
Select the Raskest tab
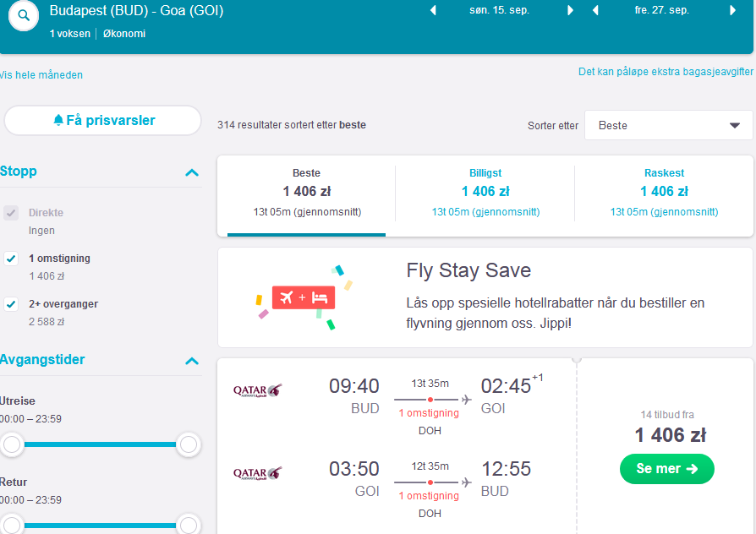coord(664,193)
